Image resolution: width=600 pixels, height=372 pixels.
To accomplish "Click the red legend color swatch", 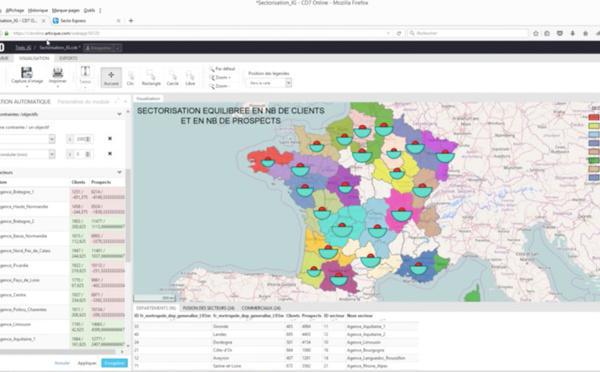I will tap(594, 117).
